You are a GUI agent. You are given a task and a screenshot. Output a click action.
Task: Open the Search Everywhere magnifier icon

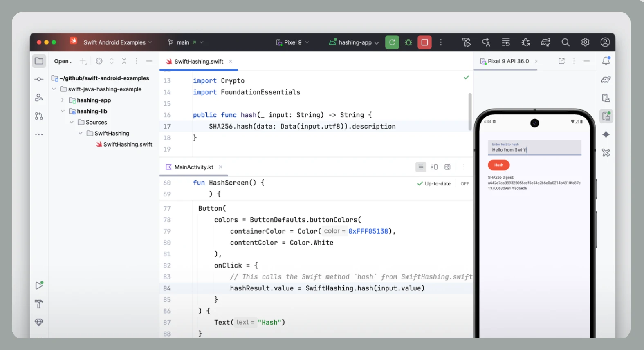[x=565, y=42]
